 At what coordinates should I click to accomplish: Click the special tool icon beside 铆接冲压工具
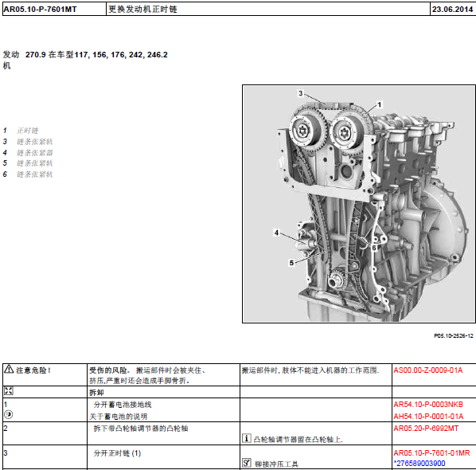coord(246,463)
